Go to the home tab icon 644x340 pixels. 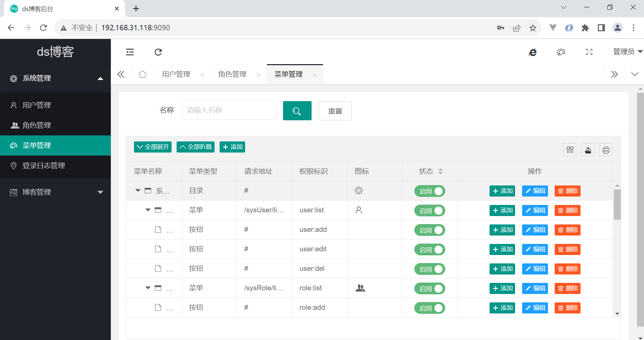(142, 74)
